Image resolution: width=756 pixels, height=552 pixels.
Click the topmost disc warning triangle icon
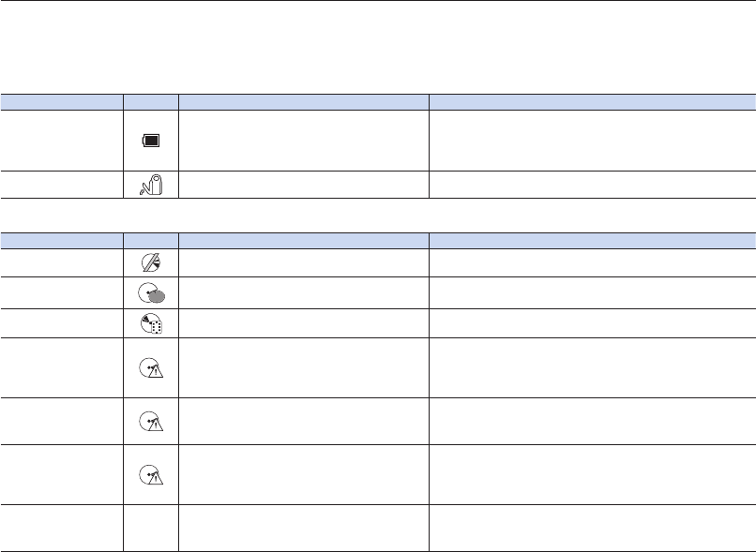(151, 366)
